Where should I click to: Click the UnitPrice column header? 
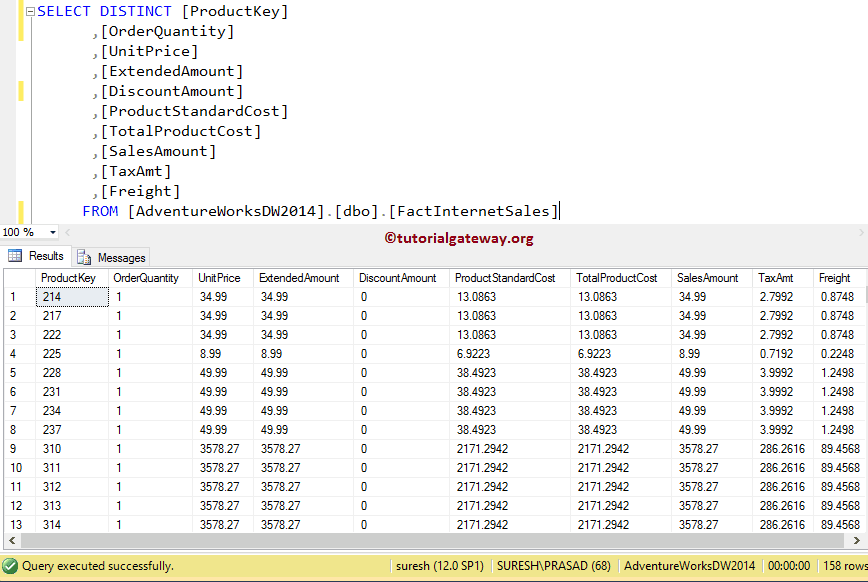pos(219,278)
